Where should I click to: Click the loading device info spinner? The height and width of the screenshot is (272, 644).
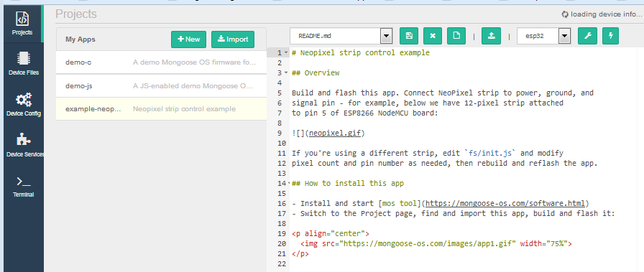click(x=565, y=14)
